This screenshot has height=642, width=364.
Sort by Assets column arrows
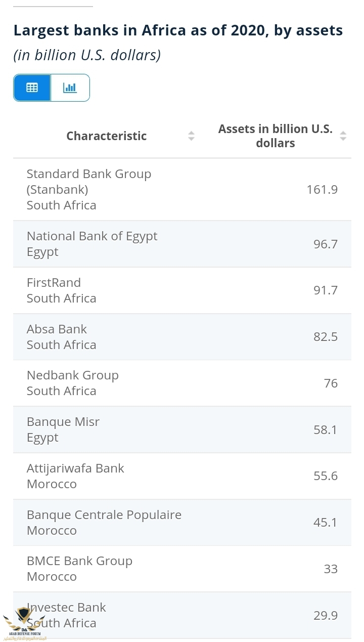[x=343, y=136]
